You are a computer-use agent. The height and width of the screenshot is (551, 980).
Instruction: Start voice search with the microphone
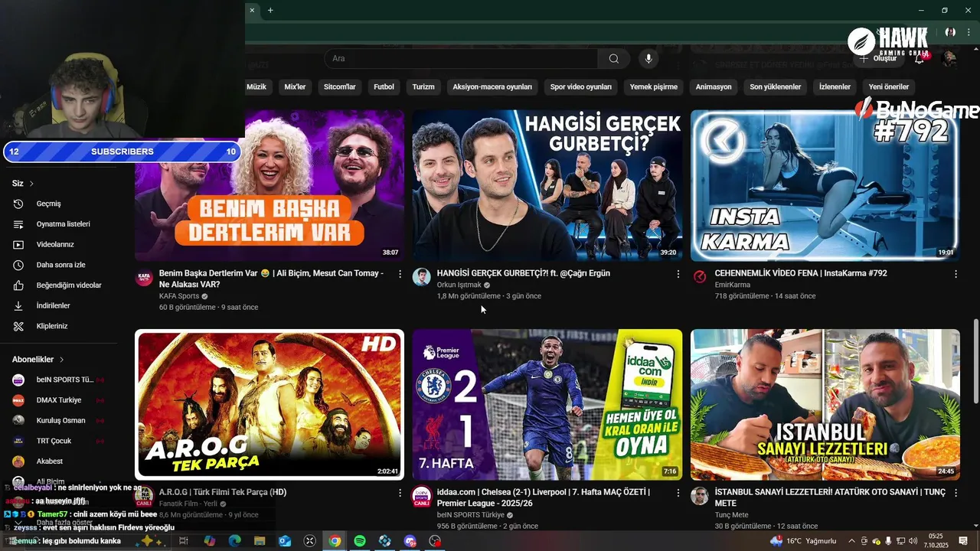pos(648,59)
